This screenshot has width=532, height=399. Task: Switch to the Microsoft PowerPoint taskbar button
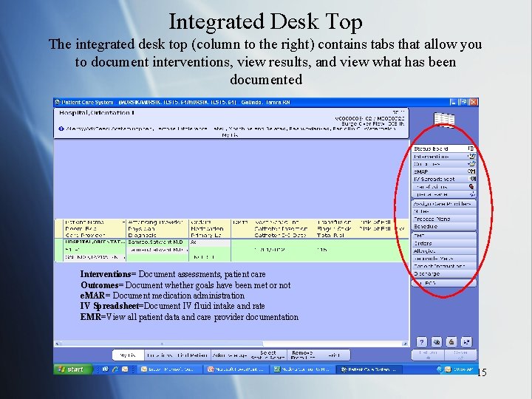click(x=237, y=369)
